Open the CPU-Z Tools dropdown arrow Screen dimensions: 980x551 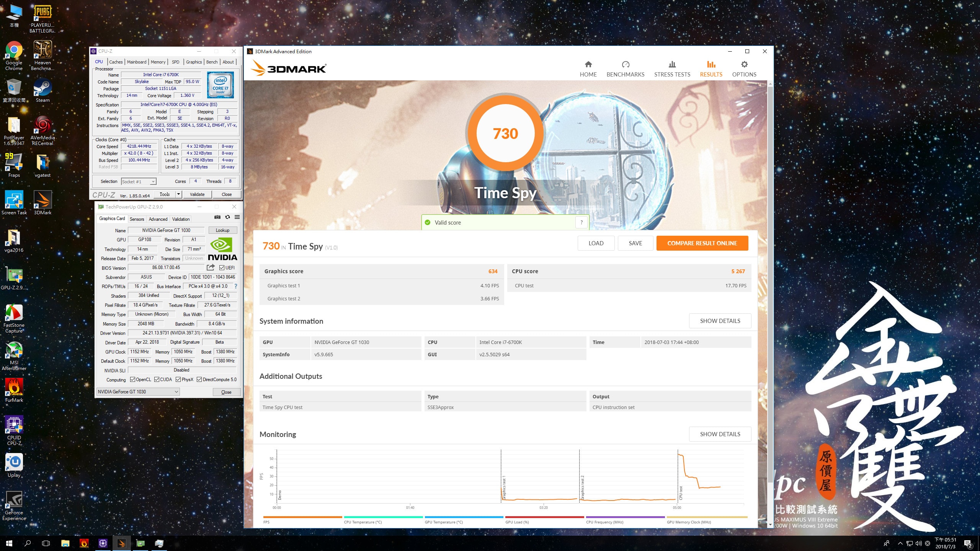(178, 194)
